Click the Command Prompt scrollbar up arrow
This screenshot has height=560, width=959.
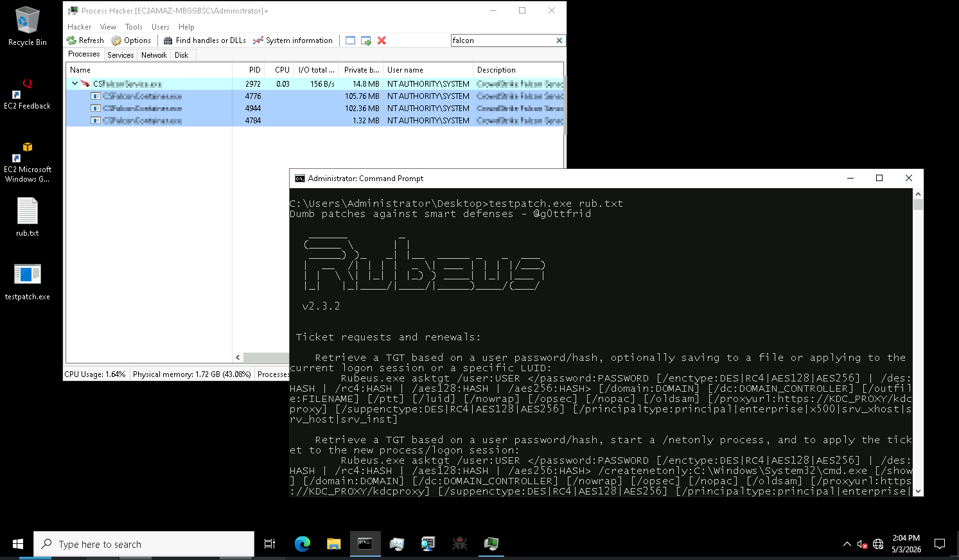click(x=918, y=194)
